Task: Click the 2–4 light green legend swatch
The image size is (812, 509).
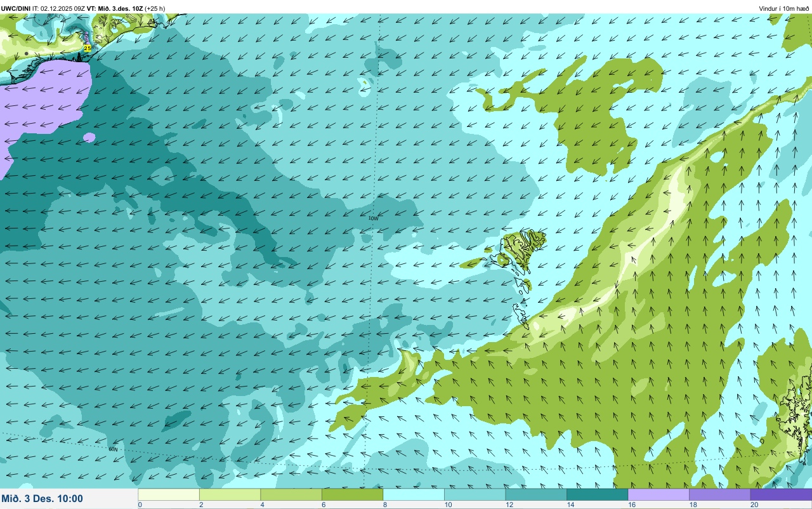Action: pos(230,494)
